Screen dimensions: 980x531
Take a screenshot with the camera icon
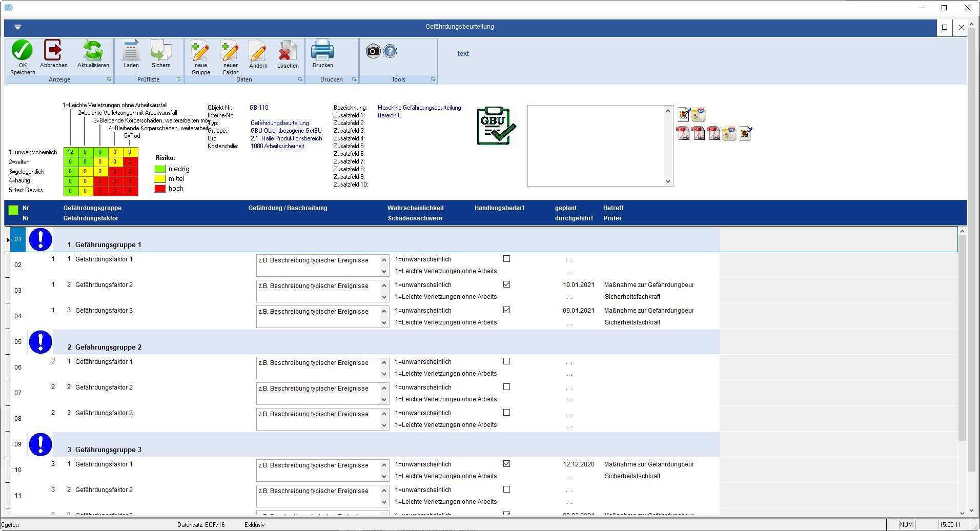(x=373, y=51)
